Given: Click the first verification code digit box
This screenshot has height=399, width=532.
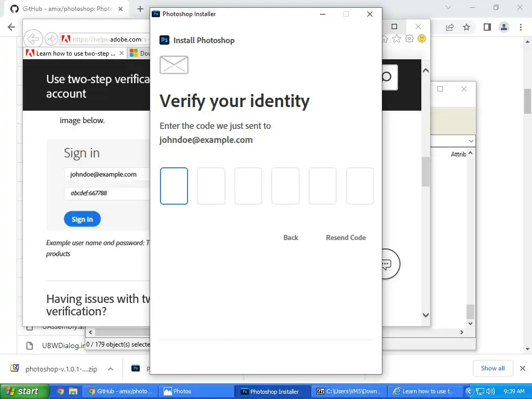Looking at the screenshot, I should [x=174, y=186].
